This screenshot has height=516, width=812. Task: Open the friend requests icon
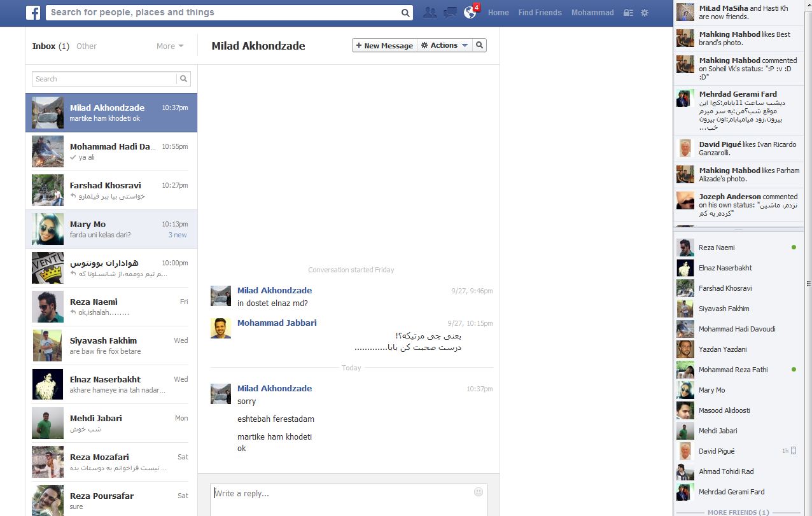pos(430,12)
